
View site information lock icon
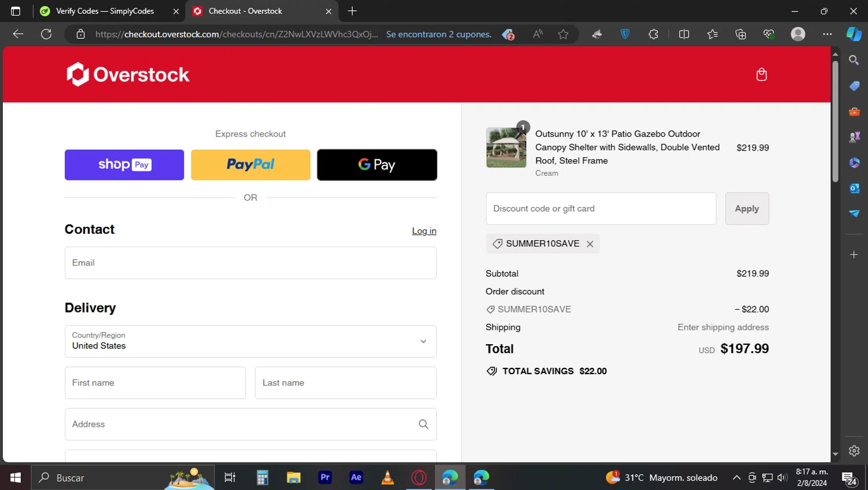(81, 34)
